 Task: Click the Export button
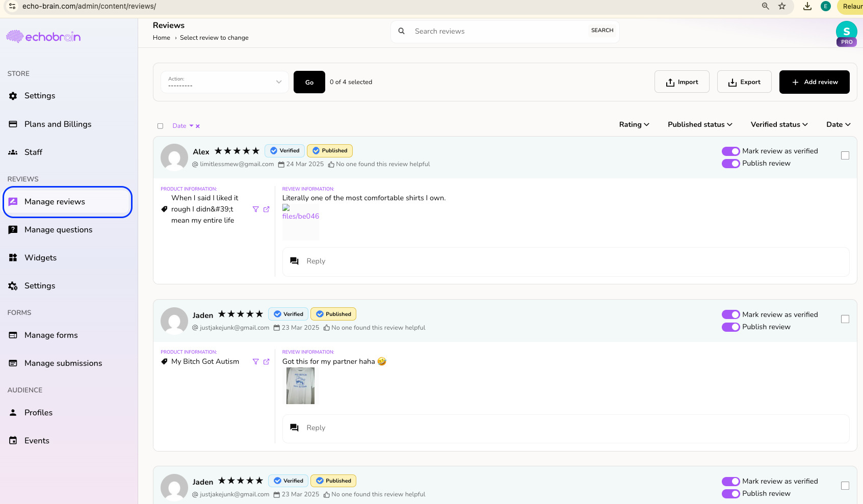click(744, 82)
